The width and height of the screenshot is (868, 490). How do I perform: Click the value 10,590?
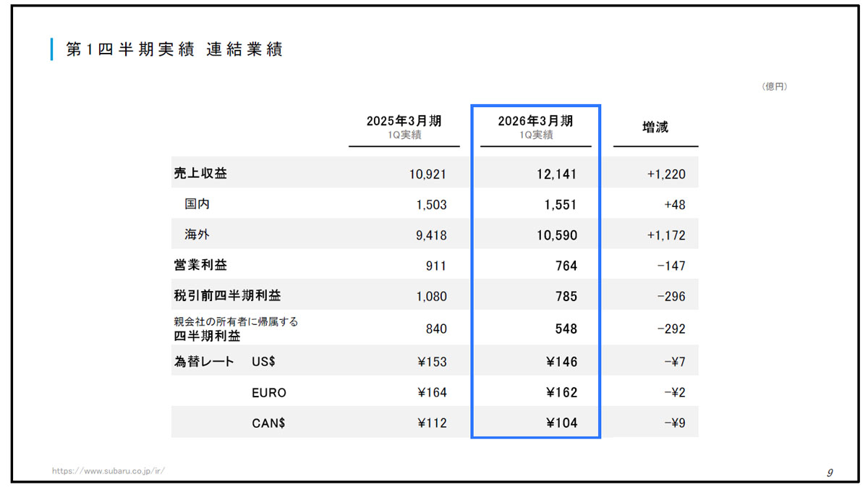click(x=557, y=235)
